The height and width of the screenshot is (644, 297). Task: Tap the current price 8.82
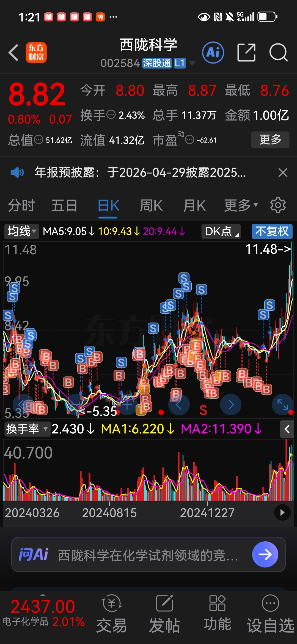37,94
